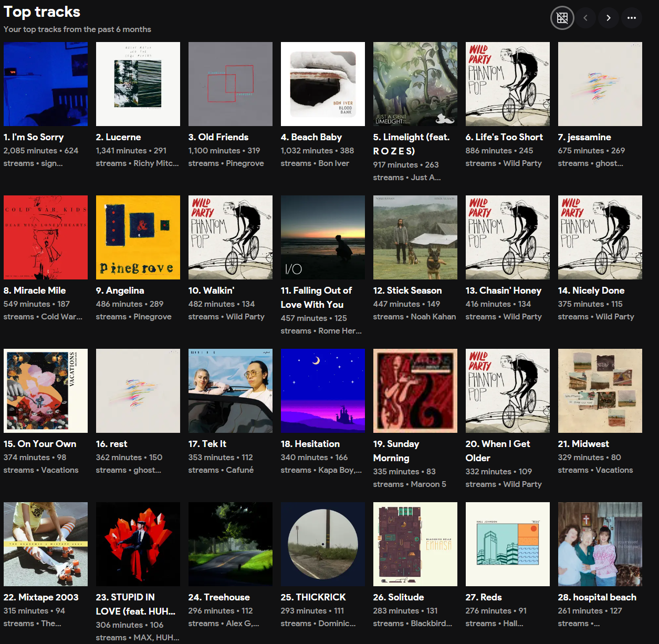The image size is (659, 644).
Task: Click Chasin' Honey stats 416 minutes • 134 streams
Action: (x=504, y=310)
